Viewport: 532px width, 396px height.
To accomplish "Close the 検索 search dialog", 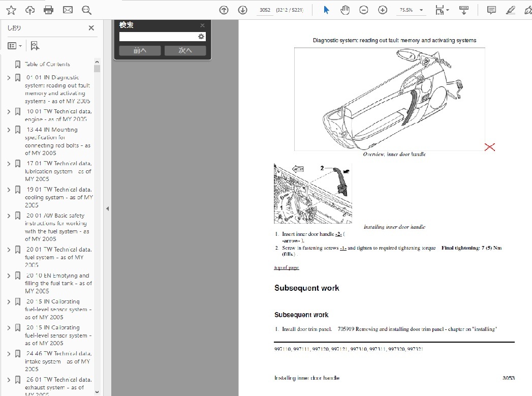I will point(203,25).
